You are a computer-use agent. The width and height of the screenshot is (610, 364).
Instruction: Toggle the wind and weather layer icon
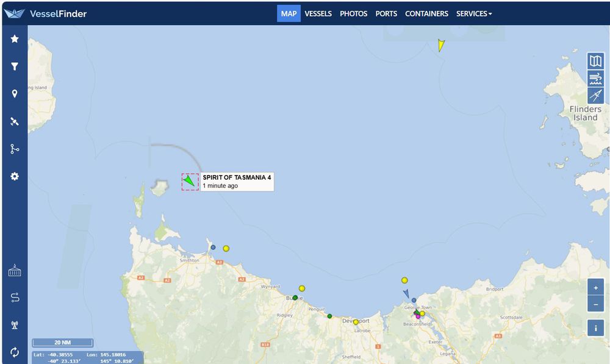(x=595, y=78)
